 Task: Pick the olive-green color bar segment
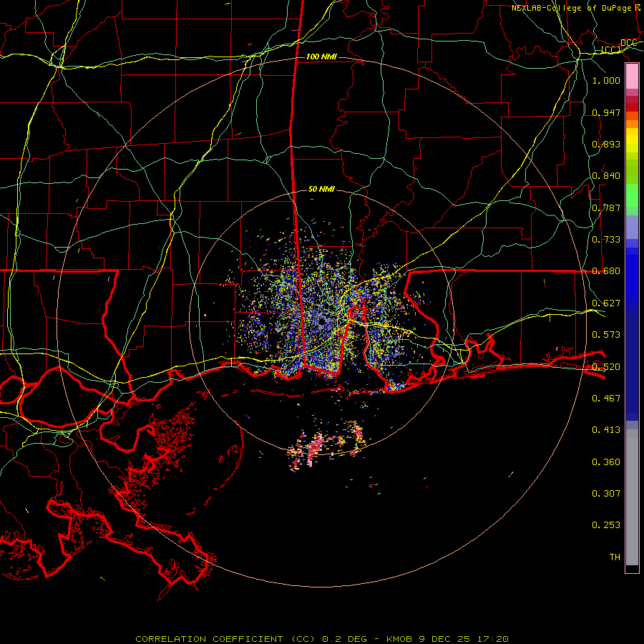coord(632,171)
